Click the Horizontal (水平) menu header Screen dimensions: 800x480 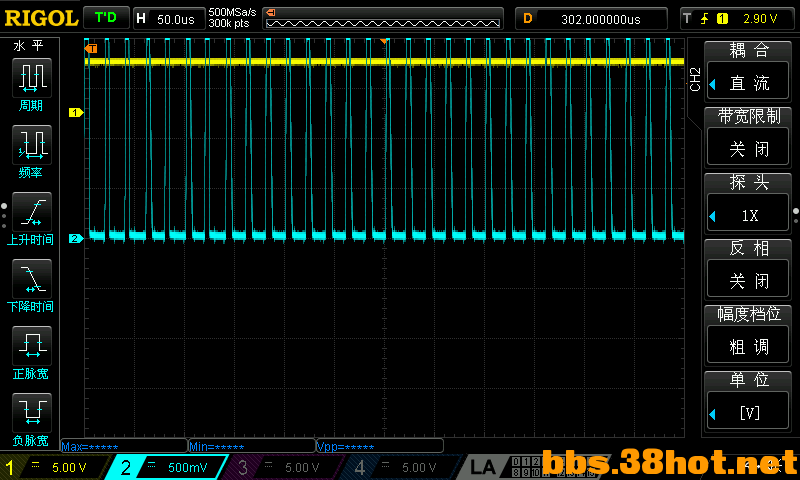coord(29,46)
